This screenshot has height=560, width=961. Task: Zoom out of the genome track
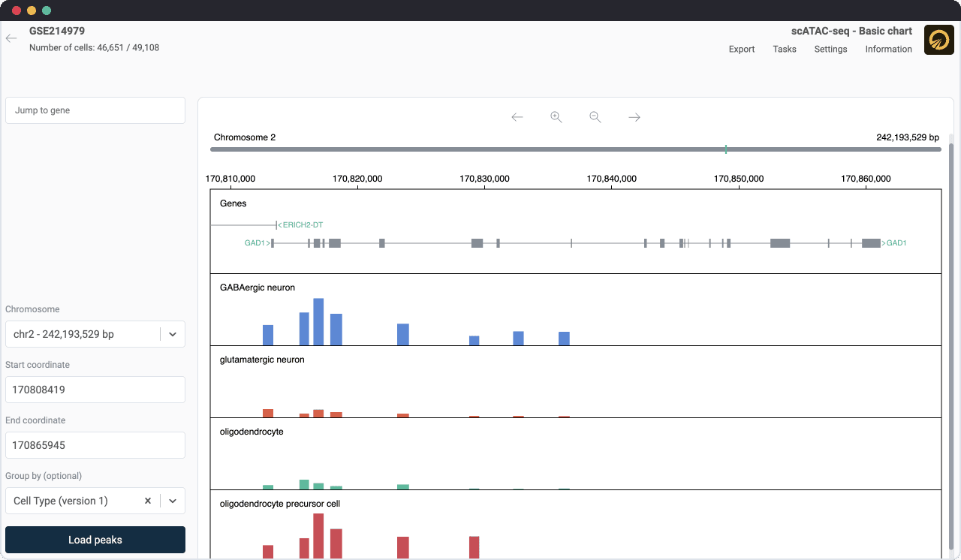(x=595, y=117)
